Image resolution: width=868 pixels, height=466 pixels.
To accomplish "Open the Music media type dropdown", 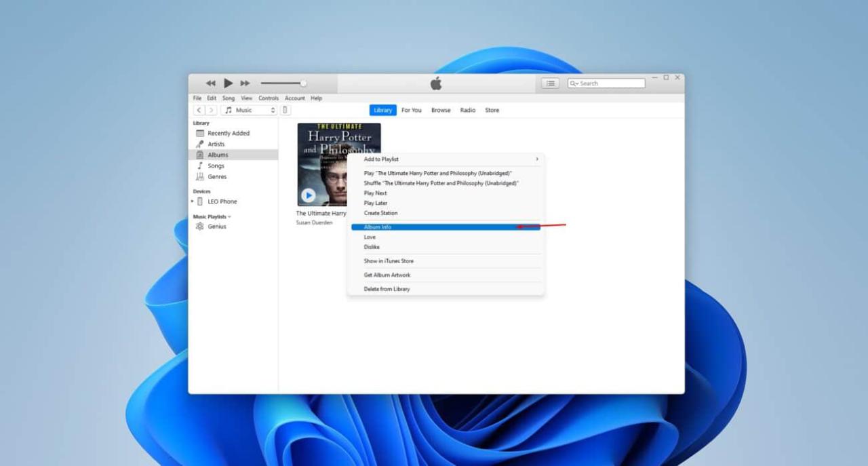I will coord(249,110).
